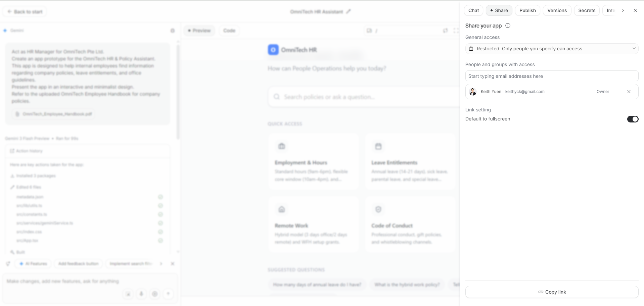Click the refresh icon in the preview toolbar
Image resolution: width=644 pixels, height=306 pixels.
[445, 31]
